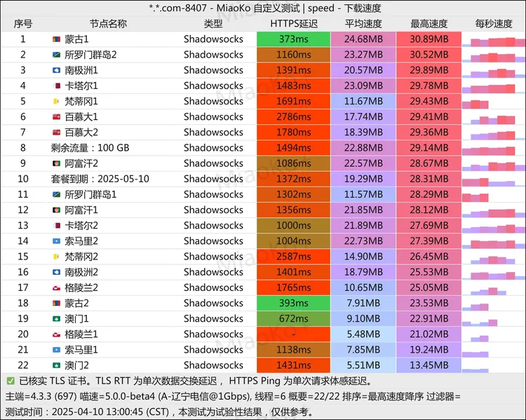Click the Afghanistan flag beside 阿富汗2

57,163
